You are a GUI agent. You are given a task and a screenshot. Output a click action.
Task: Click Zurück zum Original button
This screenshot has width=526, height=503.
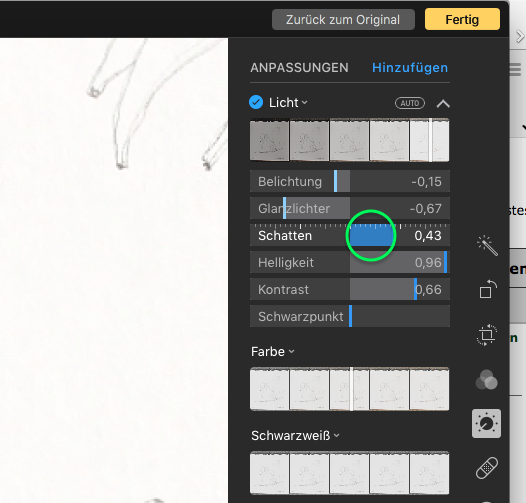(343, 19)
